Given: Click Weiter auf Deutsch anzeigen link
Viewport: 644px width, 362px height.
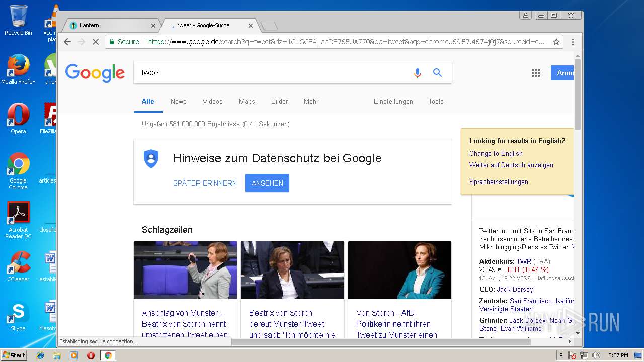Looking at the screenshot, I should 511,165.
